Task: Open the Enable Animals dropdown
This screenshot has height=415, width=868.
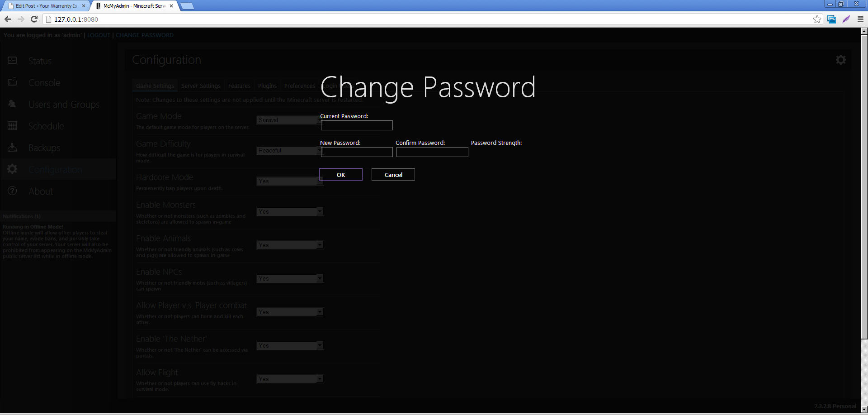Action: click(290, 245)
